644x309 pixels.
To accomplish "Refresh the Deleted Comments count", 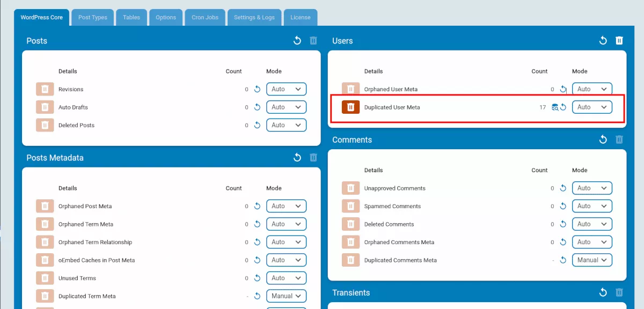I will coord(563,224).
